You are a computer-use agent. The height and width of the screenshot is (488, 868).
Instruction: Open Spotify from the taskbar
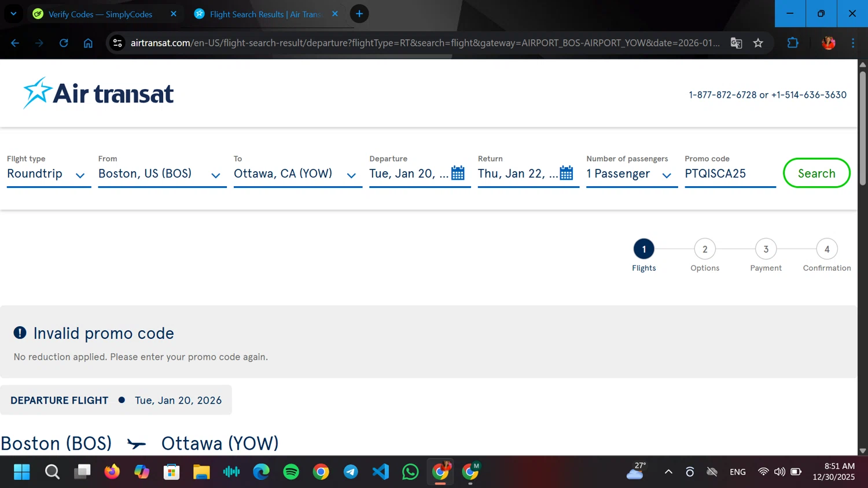click(x=291, y=472)
